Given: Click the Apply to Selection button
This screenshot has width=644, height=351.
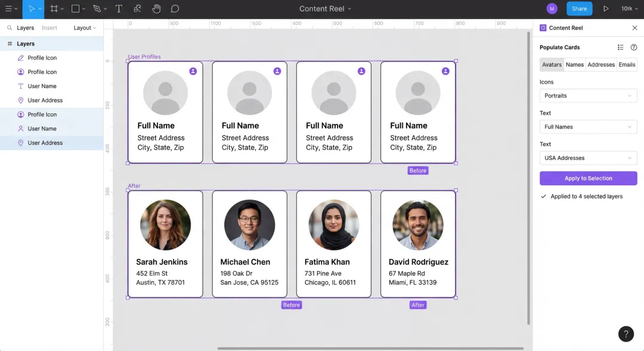Looking at the screenshot, I should [588, 178].
